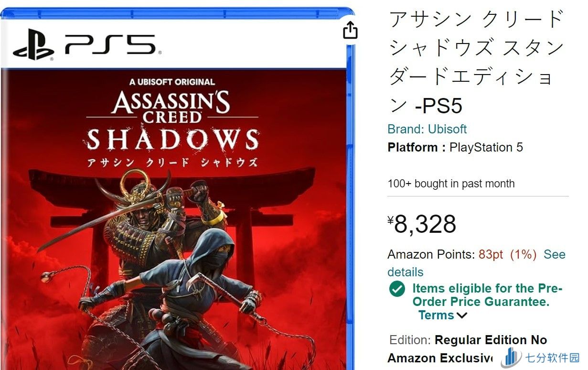
Task: Expand the Terms chevron arrow
Action: coord(462,316)
